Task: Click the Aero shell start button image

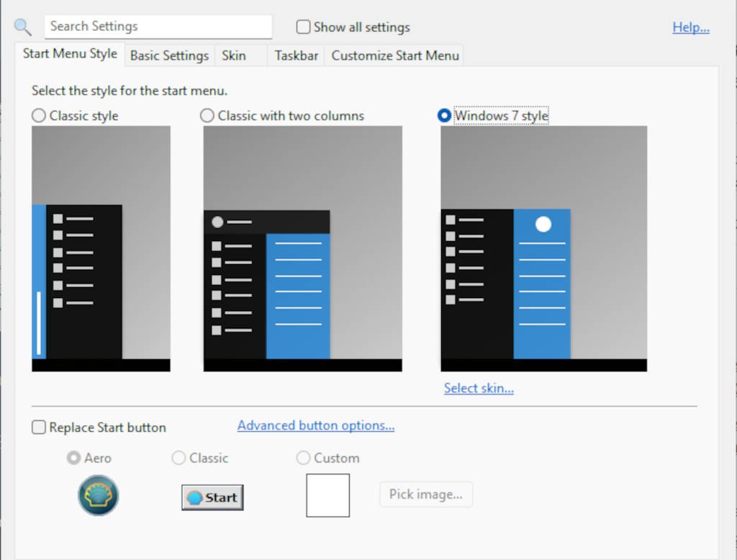Action: [99, 495]
